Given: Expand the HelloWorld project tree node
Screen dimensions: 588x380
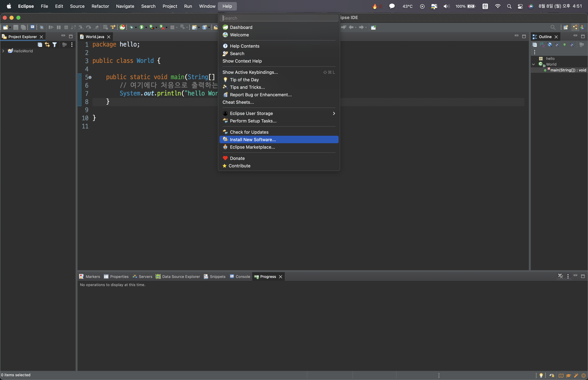Looking at the screenshot, I should [x=3, y=51].
